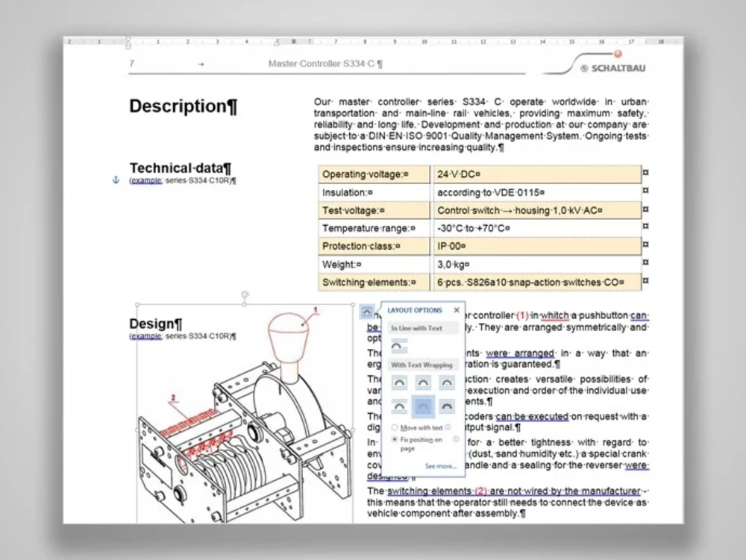The height and width of the screenshot is (560, 746).
Task: Click the top-left sizing handle of the image
Action: [137, 304]
